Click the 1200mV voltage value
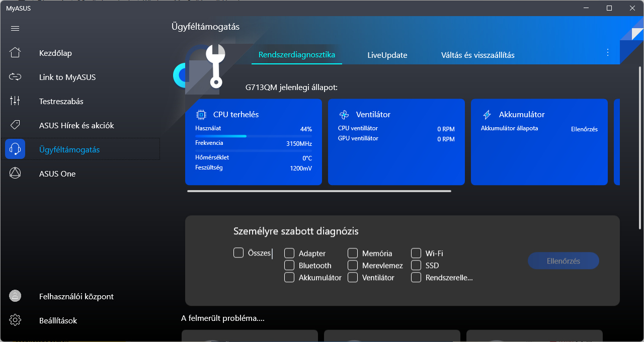The width and height of the screenshot is (644, 342). pos(301,168)
